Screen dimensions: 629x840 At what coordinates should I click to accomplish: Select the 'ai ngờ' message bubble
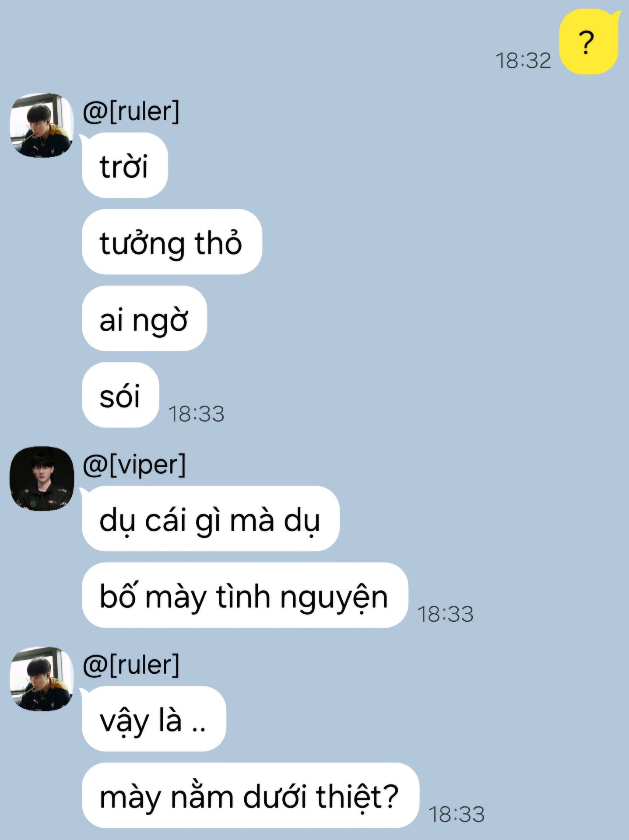click(144, 318)
